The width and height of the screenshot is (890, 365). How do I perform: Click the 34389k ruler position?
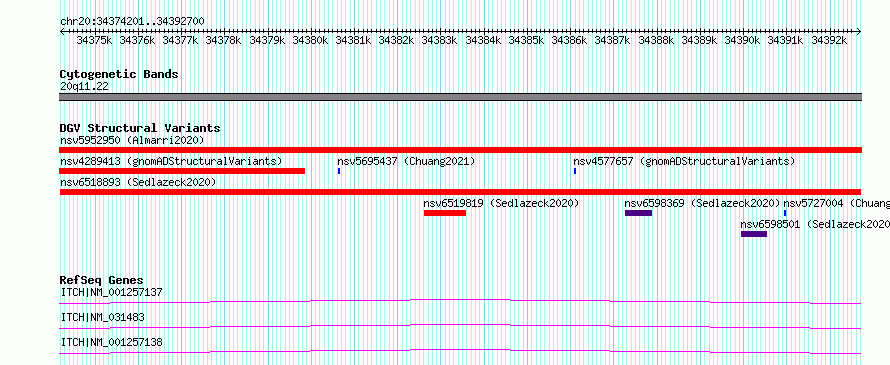pyautogui.click(x=699, y=40)
